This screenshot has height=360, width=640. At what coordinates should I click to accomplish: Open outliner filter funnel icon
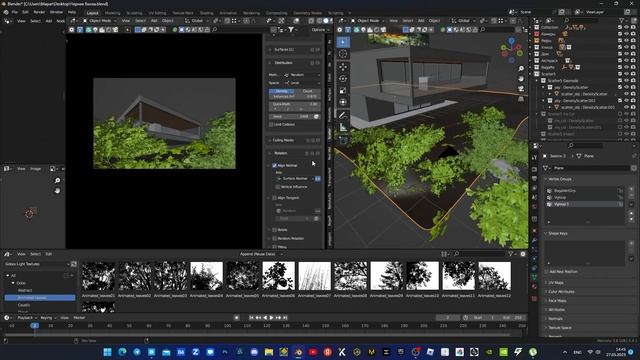click(622, 20)
